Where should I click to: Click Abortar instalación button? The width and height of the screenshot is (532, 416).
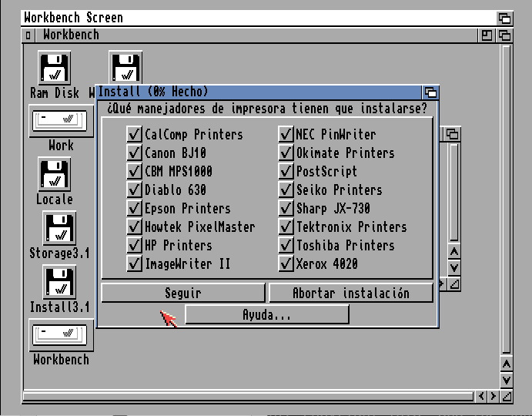click(x=350, y=294)
